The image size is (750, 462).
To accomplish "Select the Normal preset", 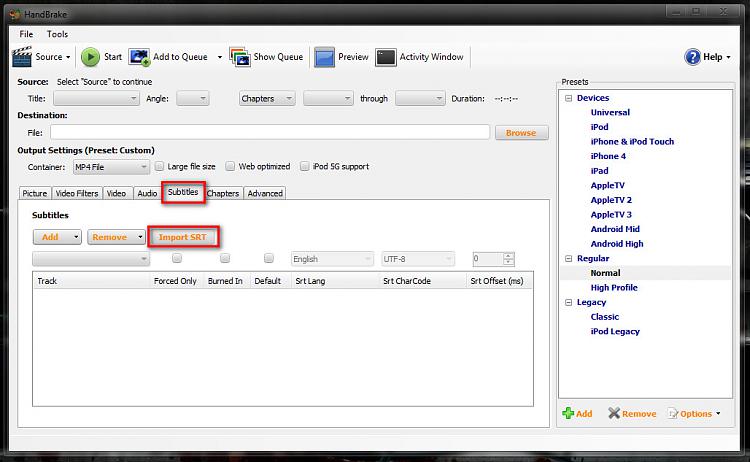I will click(x=605, y=273).
